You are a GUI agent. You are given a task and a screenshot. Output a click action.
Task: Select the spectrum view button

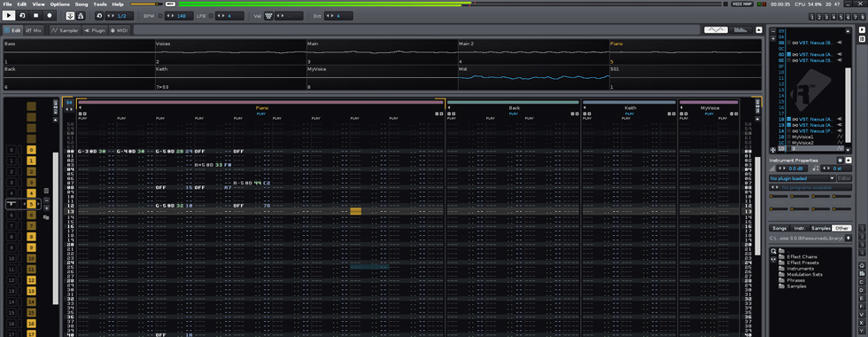pyautogui.click(x=740, y=30)
